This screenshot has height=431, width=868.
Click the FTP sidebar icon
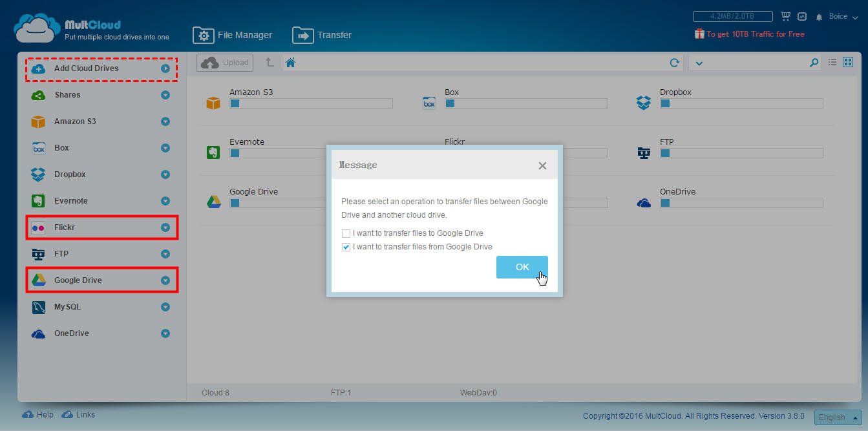[x=38, y=254]
